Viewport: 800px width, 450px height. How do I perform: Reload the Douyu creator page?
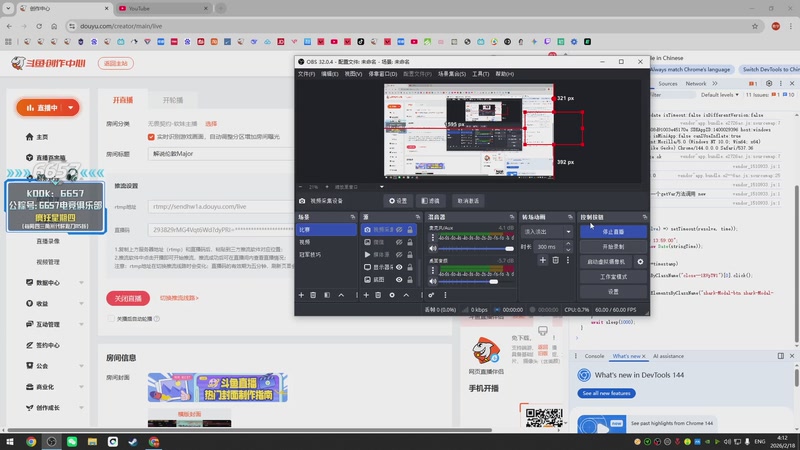(x=39, y=26)
